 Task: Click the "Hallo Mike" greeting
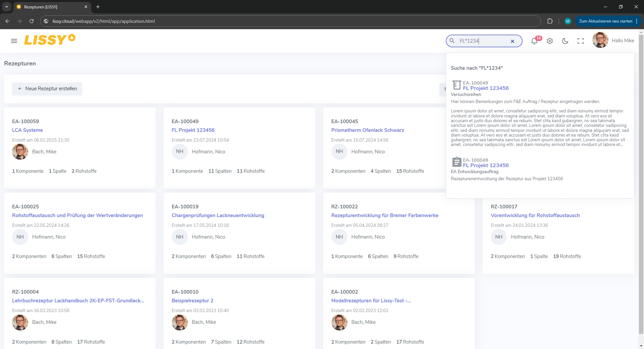click(623, 41)
